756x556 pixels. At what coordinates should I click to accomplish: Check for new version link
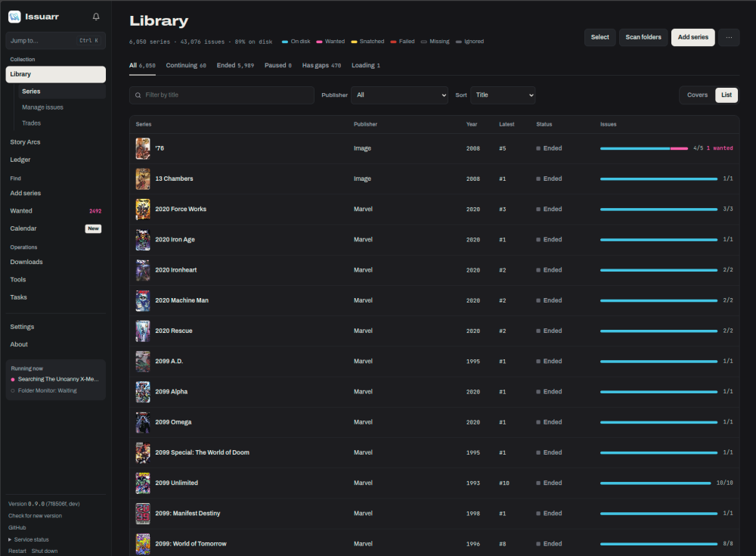[x=36, y=516]
